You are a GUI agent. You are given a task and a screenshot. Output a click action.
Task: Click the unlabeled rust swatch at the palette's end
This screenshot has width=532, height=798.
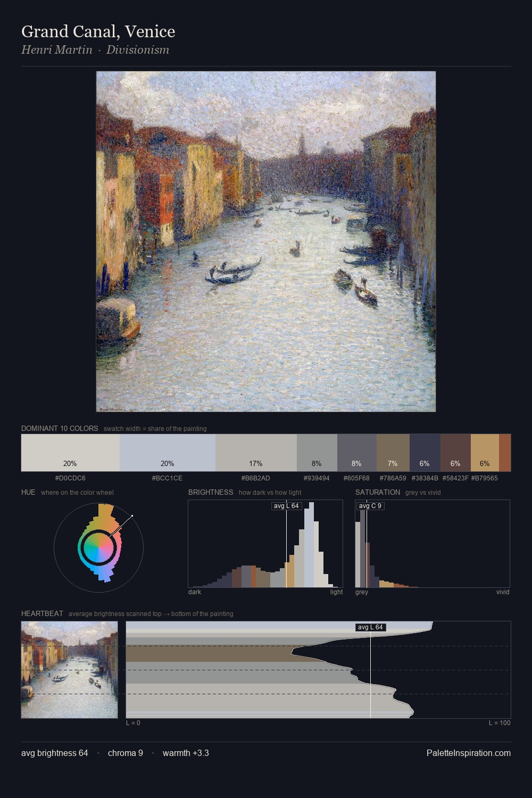(505, 453)
